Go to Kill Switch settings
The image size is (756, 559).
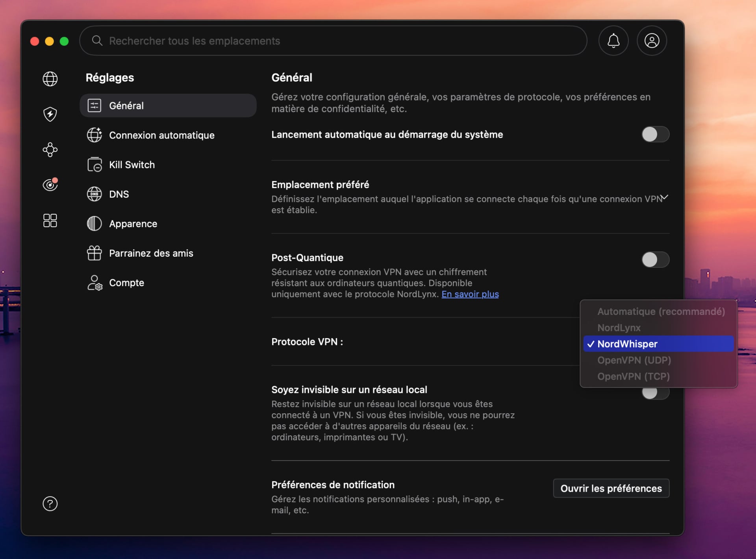click(x=168, y=165)
